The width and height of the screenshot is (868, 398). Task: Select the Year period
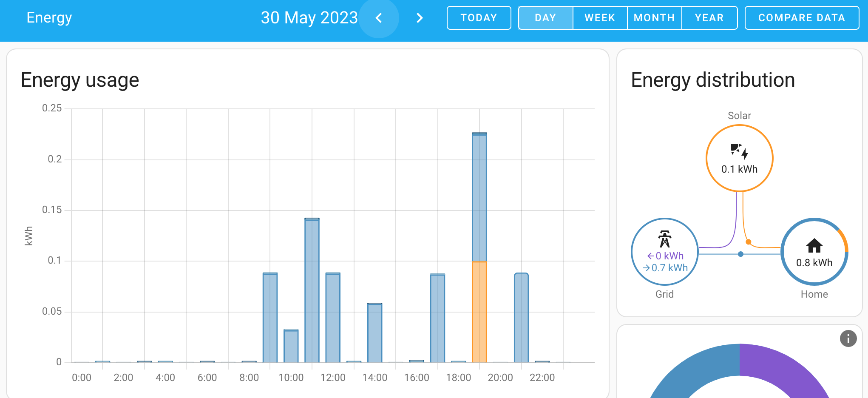coord(709,18)
